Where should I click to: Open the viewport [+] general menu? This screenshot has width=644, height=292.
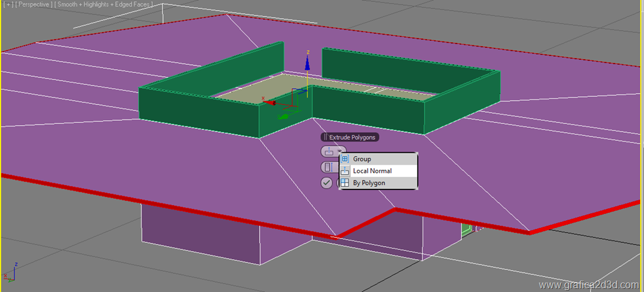pos(7,6)
